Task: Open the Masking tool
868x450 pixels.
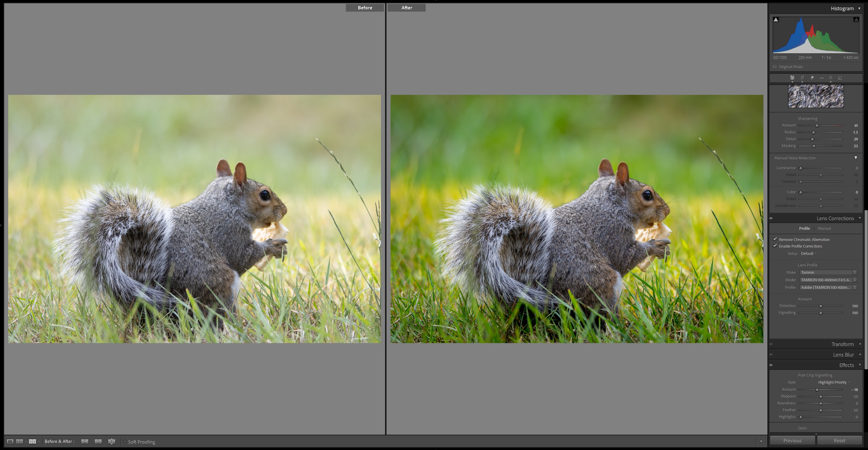Action: (831, 78)
